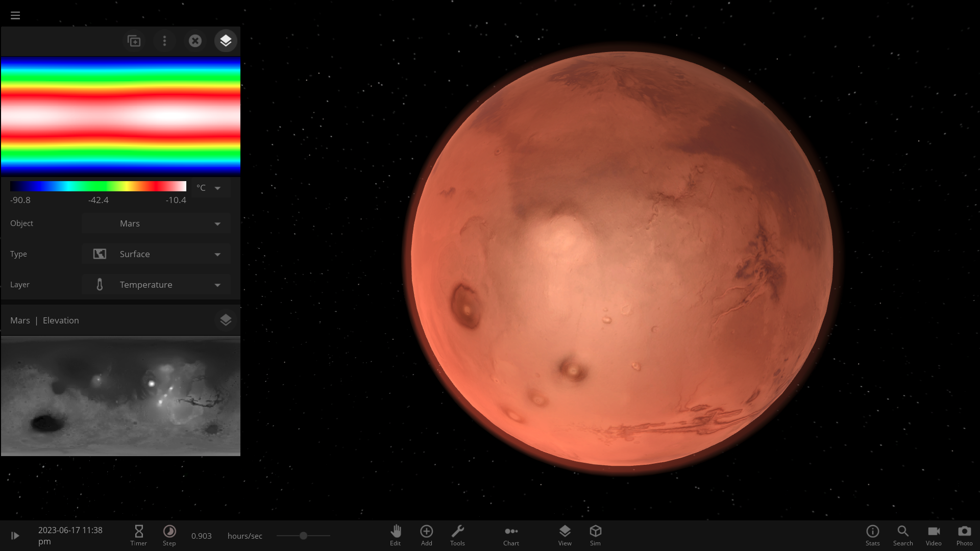This screenshot has height=551, width=980.
Task: Click the Mars | Elevation panel header
Action: click(120, 320)
